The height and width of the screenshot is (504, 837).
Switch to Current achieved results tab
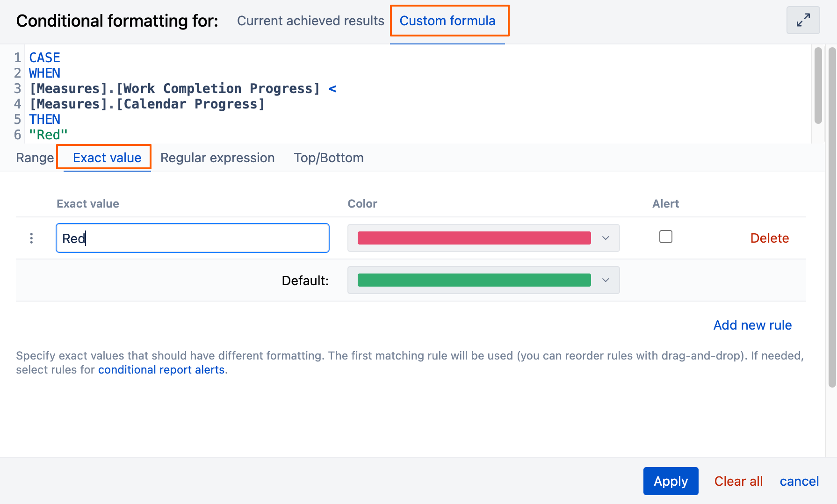(x=310, y=21)
